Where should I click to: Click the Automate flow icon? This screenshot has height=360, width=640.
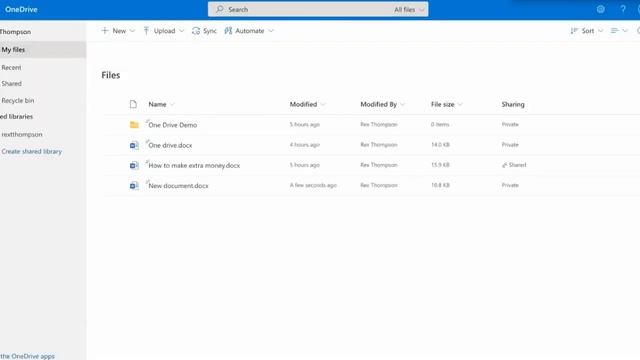[228, 31]
